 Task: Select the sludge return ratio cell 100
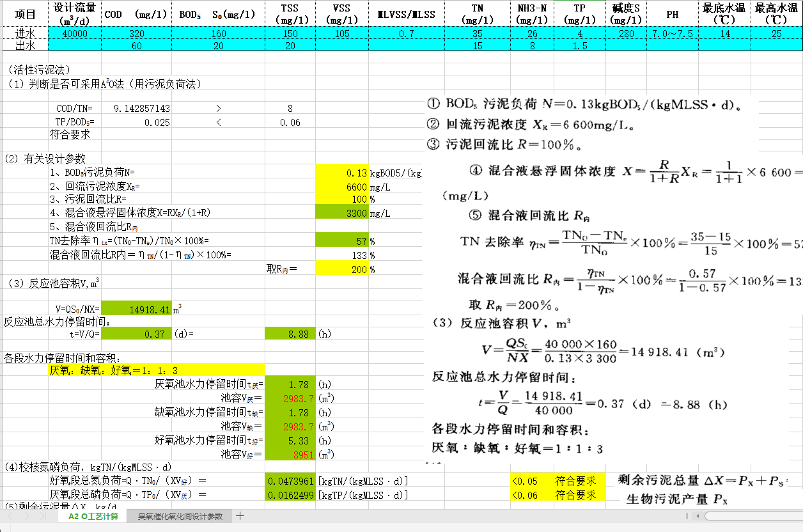tap(342, 199)
